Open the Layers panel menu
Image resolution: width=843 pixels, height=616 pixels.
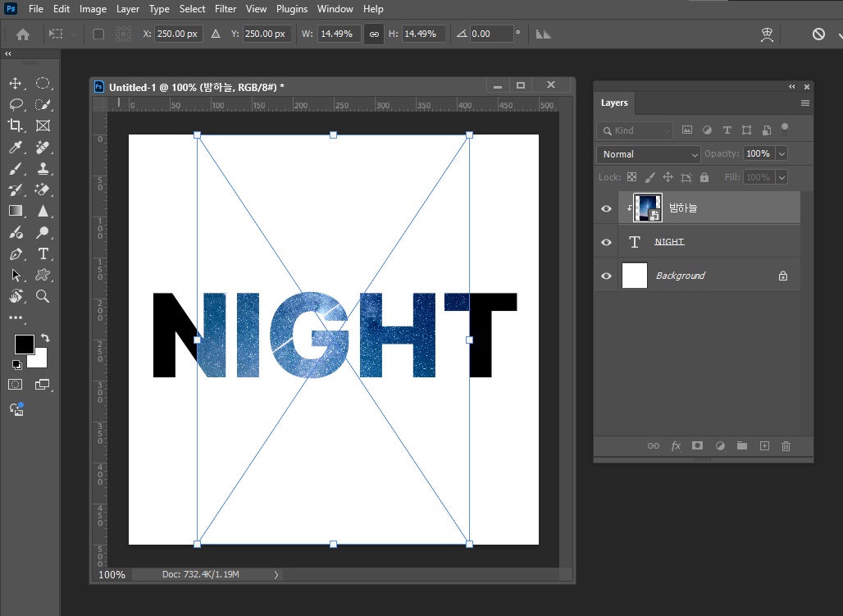(804, 103)
